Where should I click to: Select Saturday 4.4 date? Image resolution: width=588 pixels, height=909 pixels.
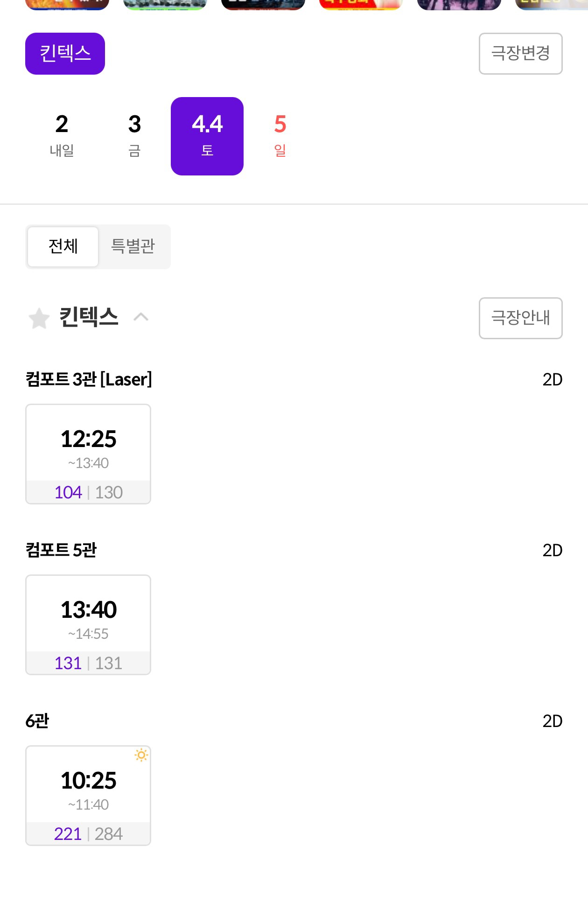(x=207, y=136)
